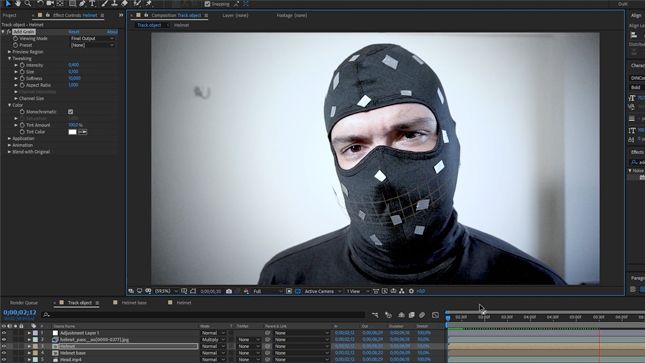
Task: Toggle Tint Amount stopwatch keyframing
Action: pos(22,125)
